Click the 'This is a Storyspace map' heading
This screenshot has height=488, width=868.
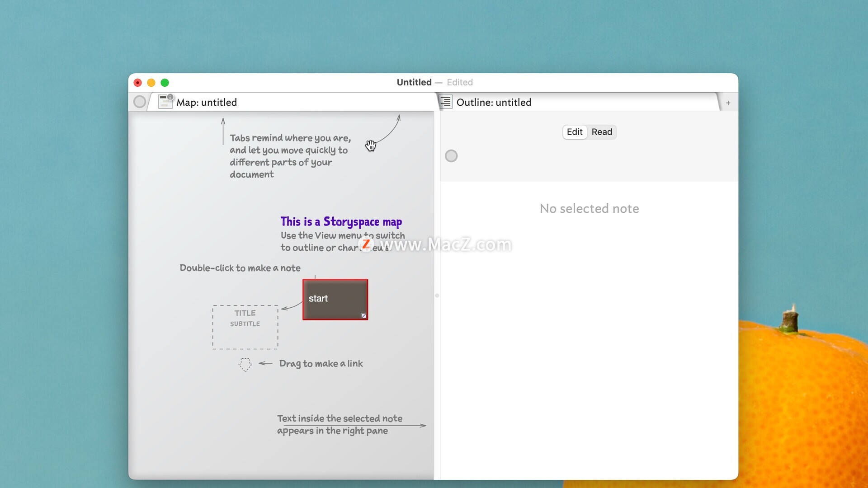(x=341, y=221)
